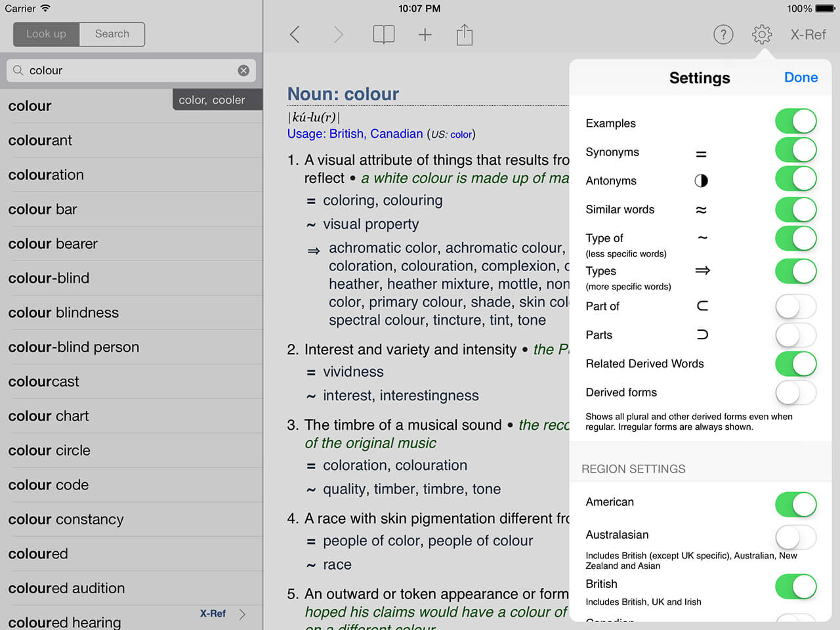840x630 pixels.
Task: Click the colour search input field
Action: (x=131, y=70)
